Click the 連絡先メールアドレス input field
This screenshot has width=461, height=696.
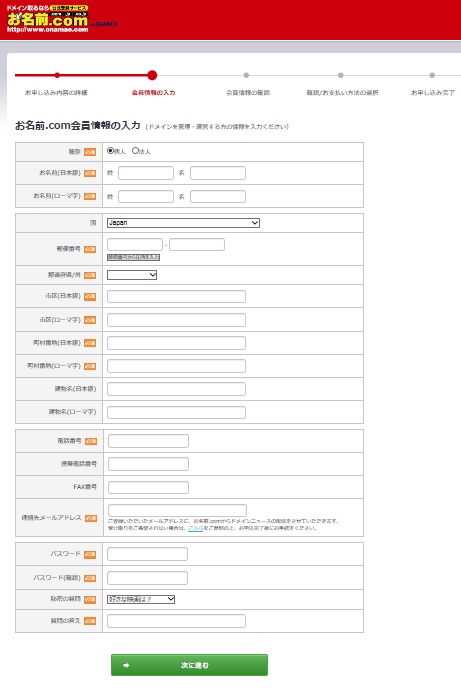click(x=177, y=510)
